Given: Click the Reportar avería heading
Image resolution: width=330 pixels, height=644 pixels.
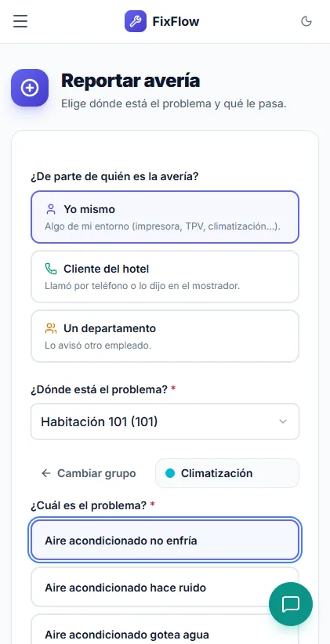Looking at the screenshot, I should (x=131, y=81).
